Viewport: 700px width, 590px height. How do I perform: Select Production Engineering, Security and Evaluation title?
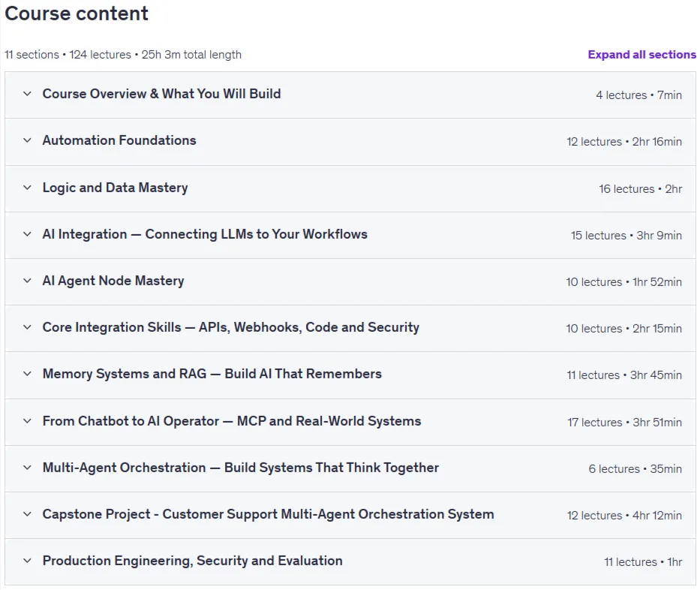[x=192, y=560]
